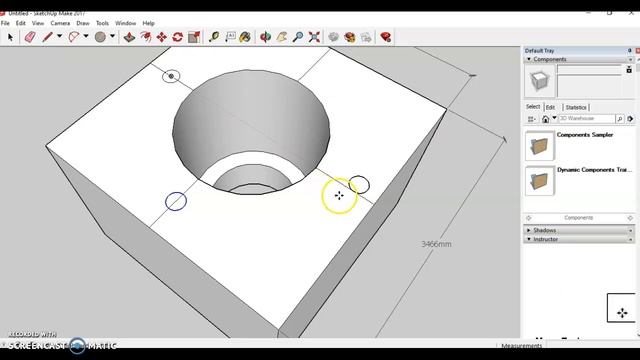Click the Components Sampler title text

585,135
